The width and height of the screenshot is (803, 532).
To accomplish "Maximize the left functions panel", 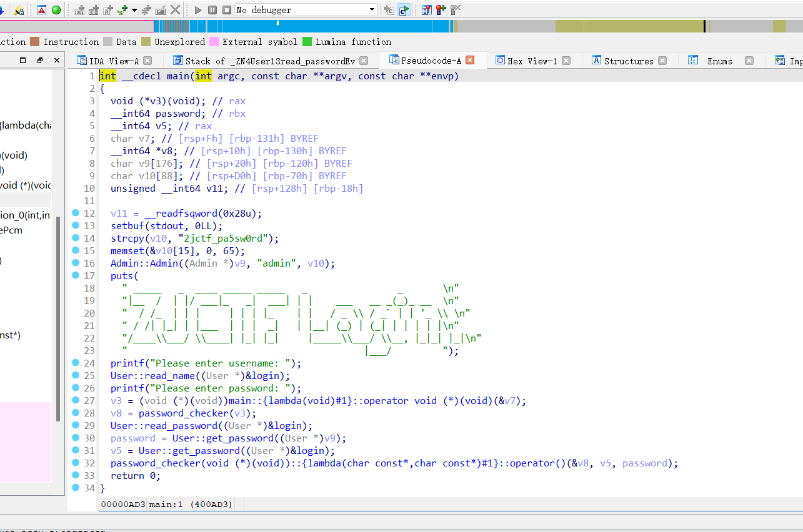I will pyautogui.click(x=23, y=61).
